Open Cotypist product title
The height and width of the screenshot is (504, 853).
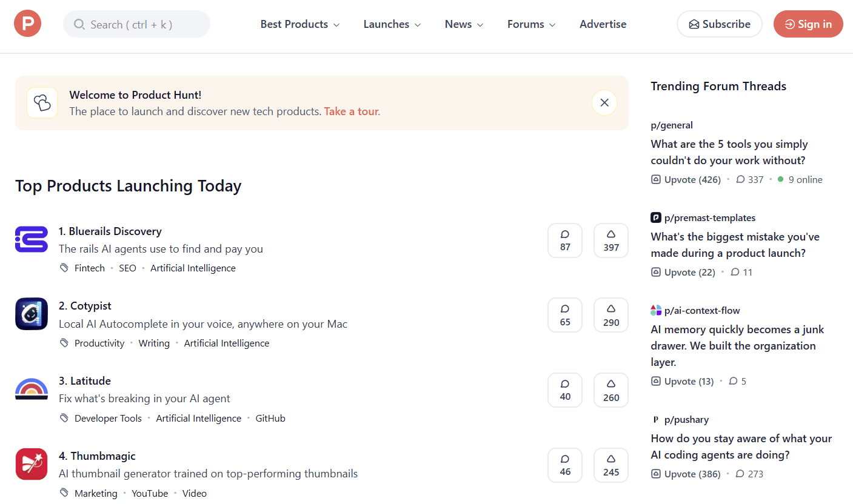pyautogui.click(x=85, y=306)
